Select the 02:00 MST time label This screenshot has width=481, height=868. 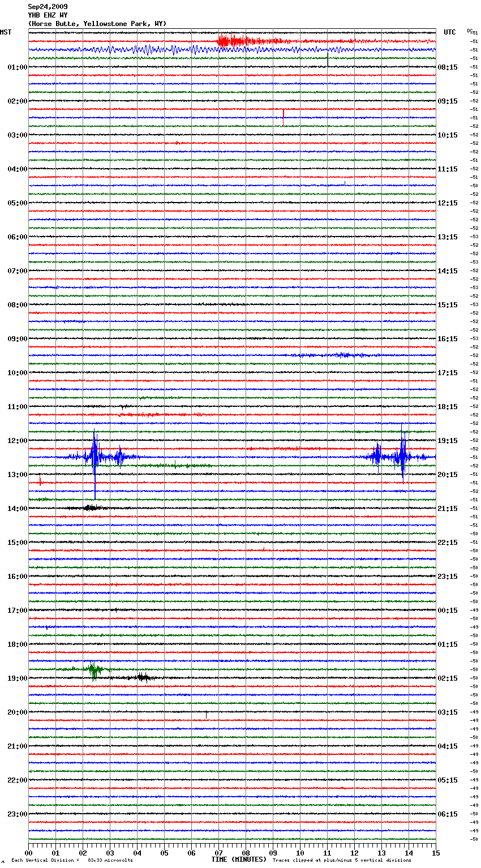pyautogui.click(x=18, y=101)
